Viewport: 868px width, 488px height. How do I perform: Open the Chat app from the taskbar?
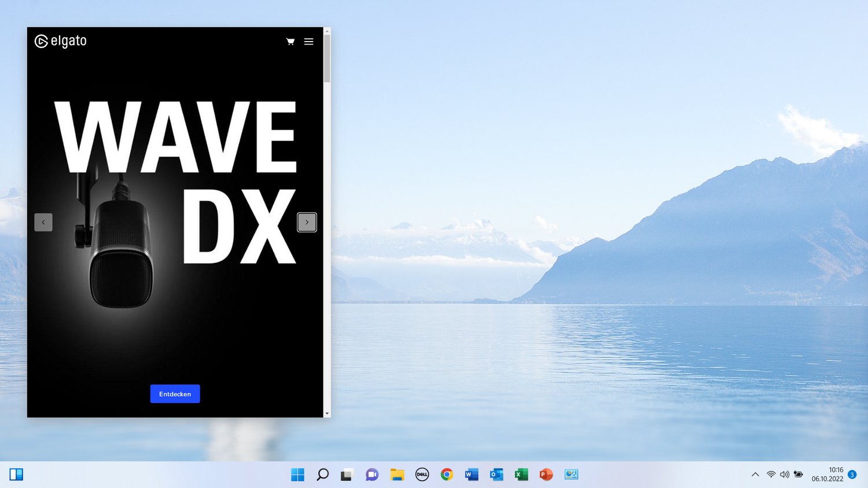pos(372,474)
